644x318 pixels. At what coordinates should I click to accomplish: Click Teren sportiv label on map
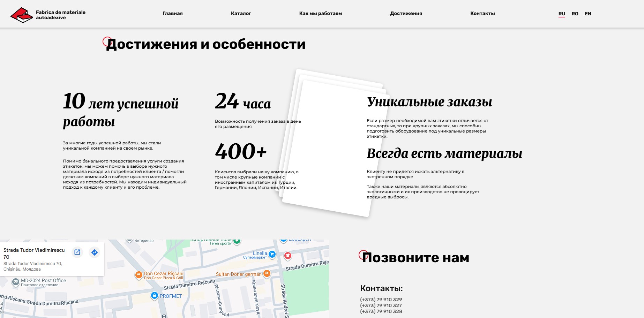220,243
